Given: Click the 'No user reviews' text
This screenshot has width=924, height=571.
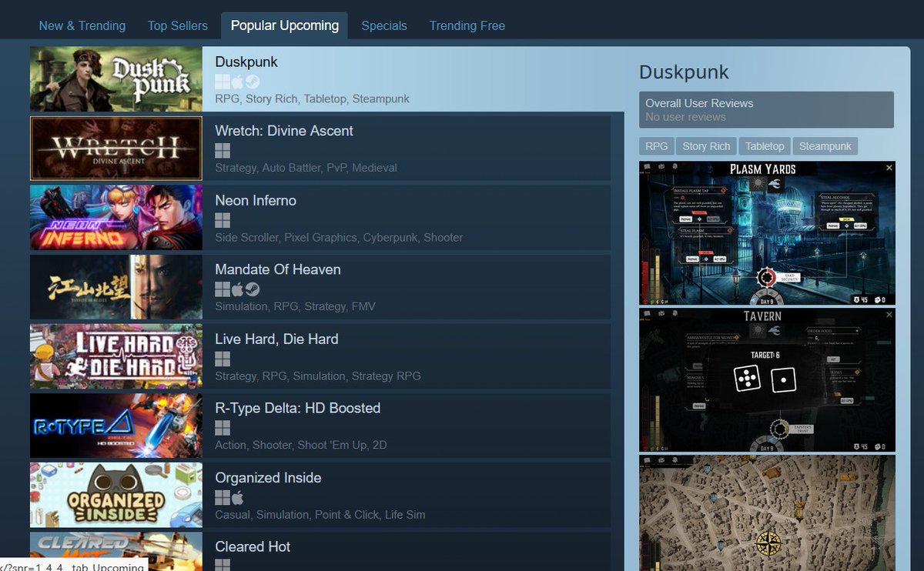Looking at the screenshot, I should click(x=686, y=117).
